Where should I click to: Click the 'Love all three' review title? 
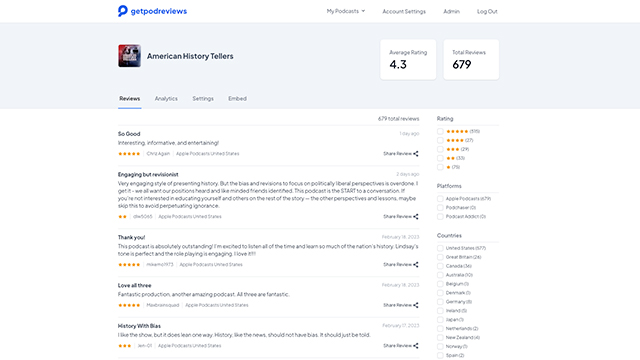pos(135,285)
